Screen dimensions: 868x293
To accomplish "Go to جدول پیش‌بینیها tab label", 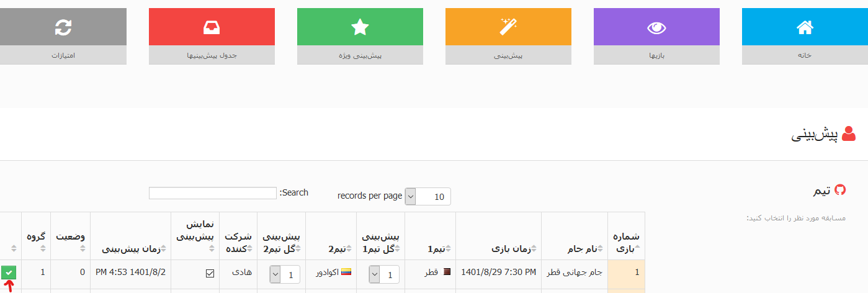I will (212, 55).
